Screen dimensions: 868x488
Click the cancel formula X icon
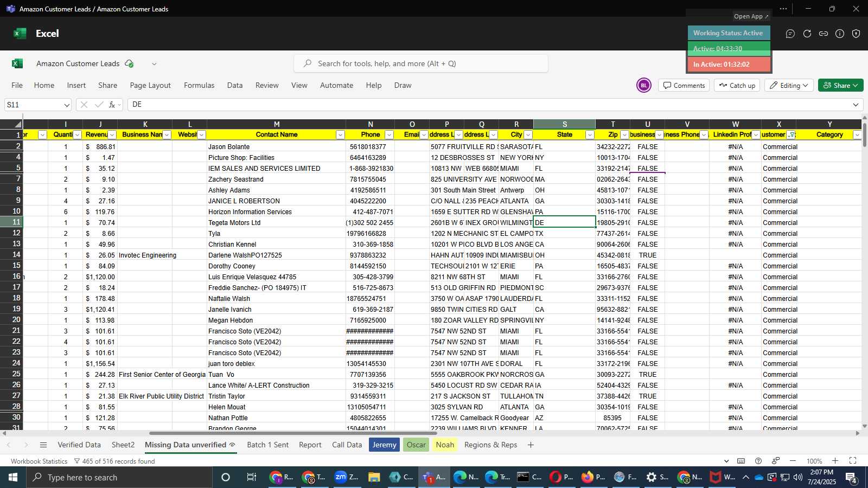(x=84, y=105)
